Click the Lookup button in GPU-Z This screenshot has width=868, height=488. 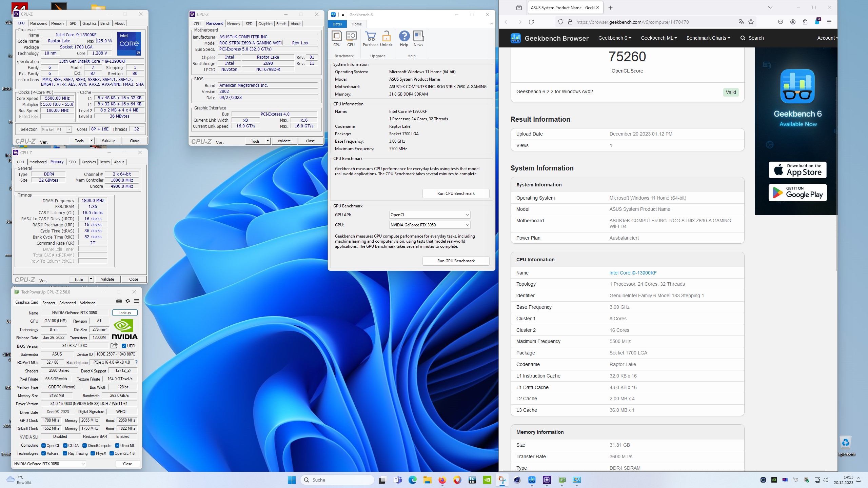tap(124, 313)
